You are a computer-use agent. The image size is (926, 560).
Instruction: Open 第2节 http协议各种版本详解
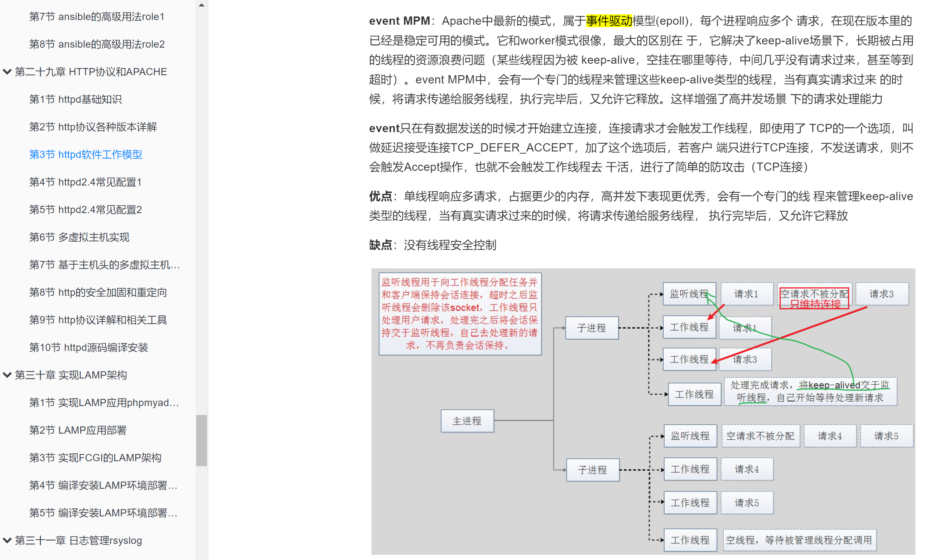pyautogui.click(x=93, y=127)
